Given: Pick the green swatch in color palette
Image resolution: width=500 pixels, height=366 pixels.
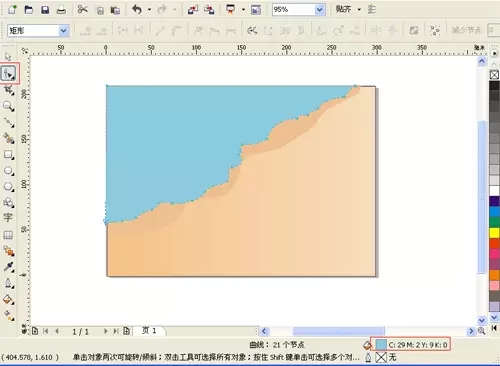Looking at the screenshot, I should pos(494,222).
